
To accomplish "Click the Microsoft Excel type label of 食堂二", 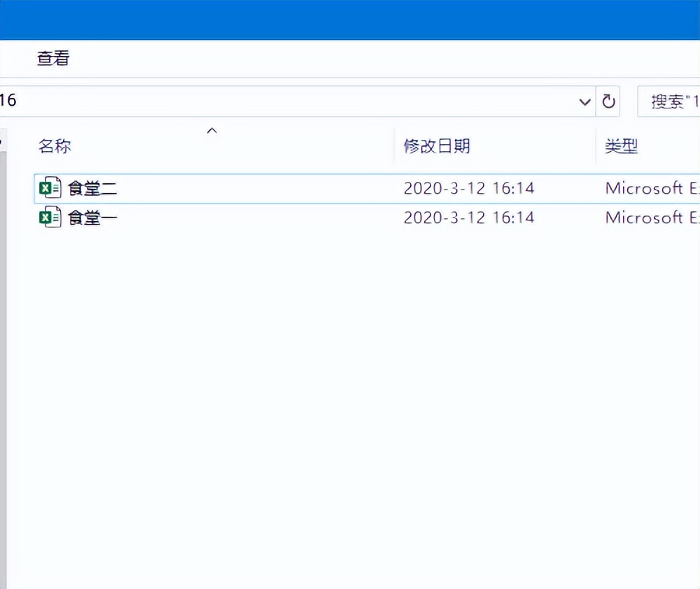I will tap(650, 187).
